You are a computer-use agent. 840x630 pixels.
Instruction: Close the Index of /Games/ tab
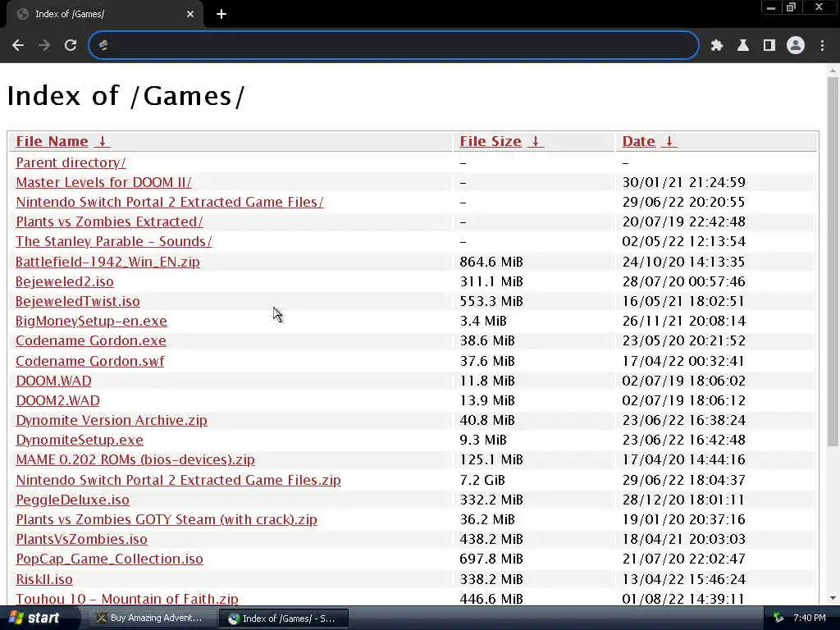tap(190, 14)
